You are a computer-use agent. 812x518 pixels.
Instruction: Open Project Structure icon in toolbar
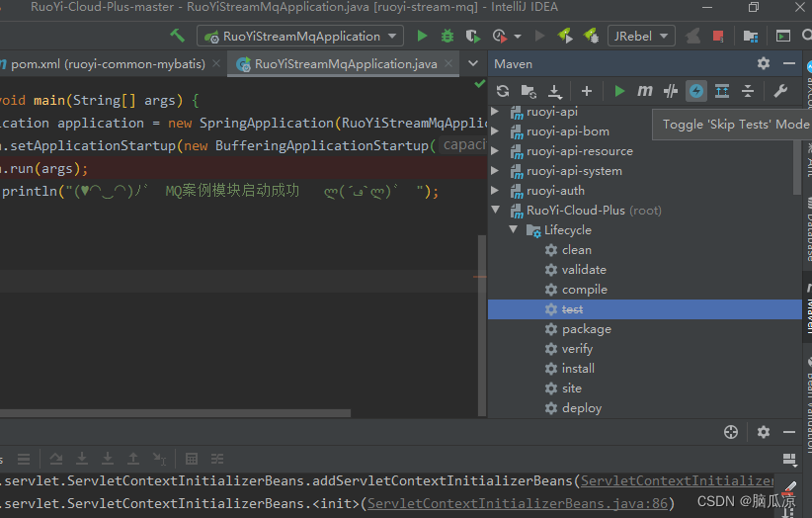pos(751,36)
